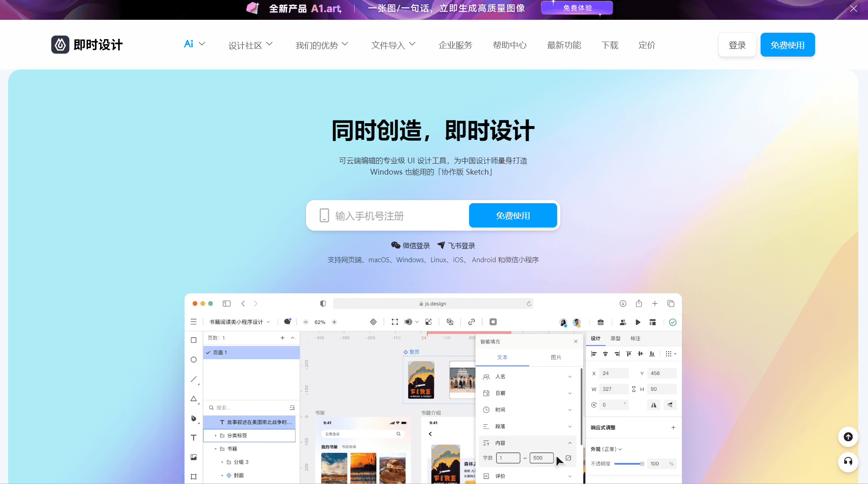Click the WeChat login icon
The height and width of the screenshot is (484, 868).
[395, 245]
